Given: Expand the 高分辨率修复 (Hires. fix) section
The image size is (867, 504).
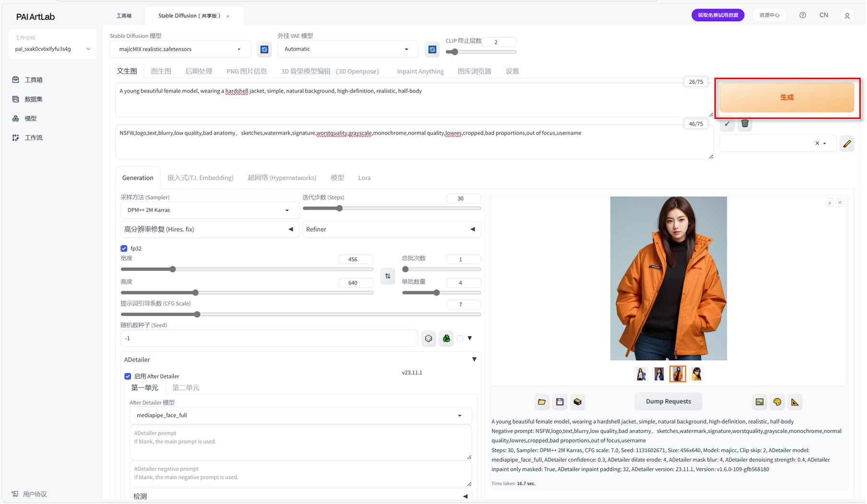Looking at the screenshot, I should [x=209, y=229].
